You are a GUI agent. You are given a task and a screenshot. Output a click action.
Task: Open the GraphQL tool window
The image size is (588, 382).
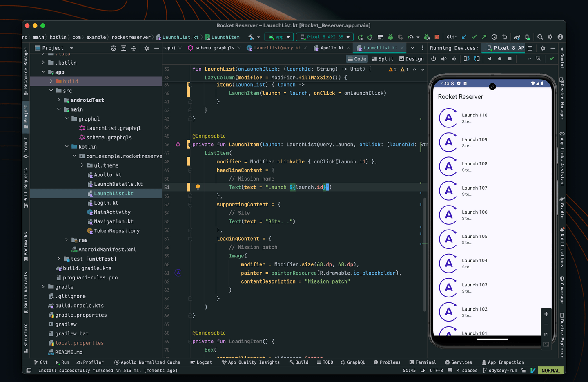pos(353,362)
